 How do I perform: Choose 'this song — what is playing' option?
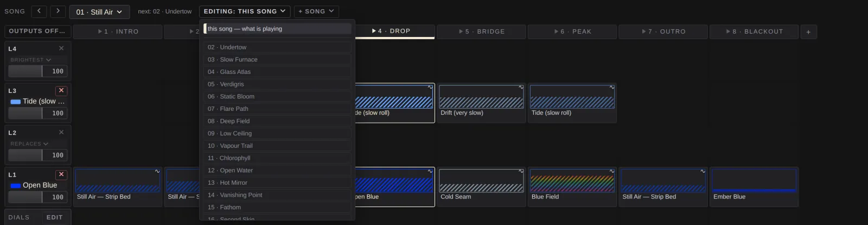tap(277, 29)
